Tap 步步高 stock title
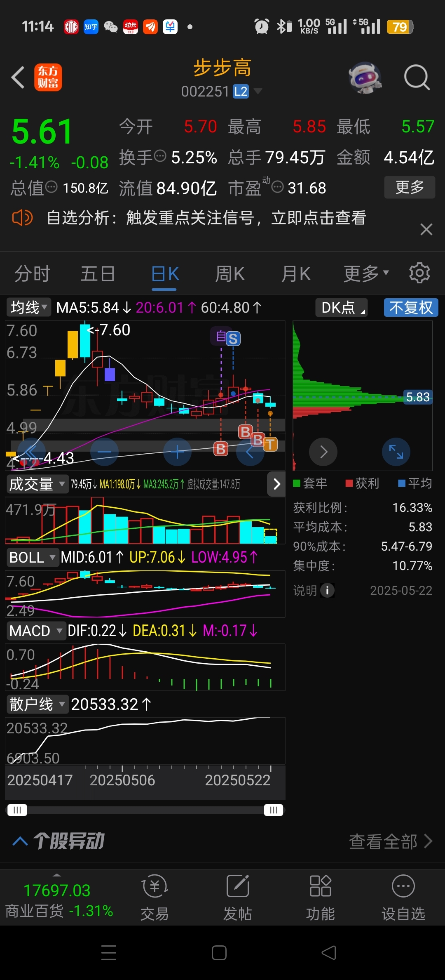445x980 pixels. pos(222,68)
